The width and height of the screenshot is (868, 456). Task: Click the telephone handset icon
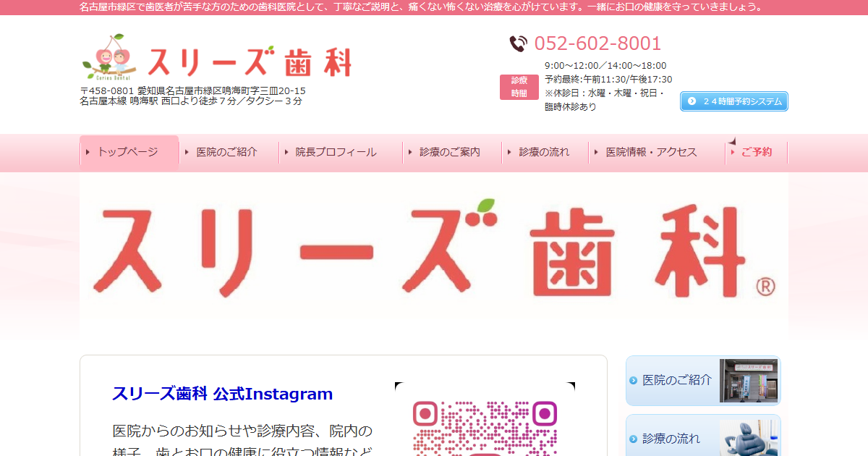[518, 43]
